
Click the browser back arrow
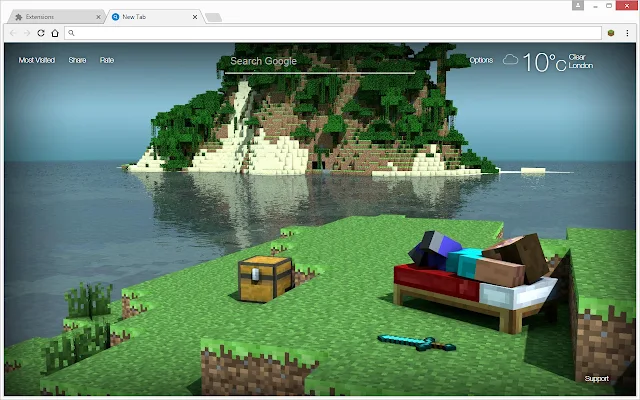13,33
